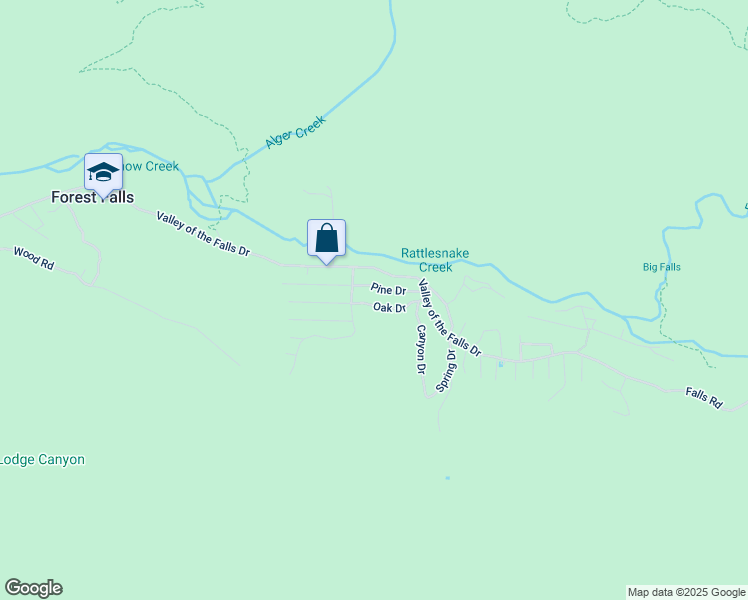Image resolution: width=748 pixels, height=600 pixels.
Task: Click the Rattlesnake Creek label
Action: click(435, 260)
